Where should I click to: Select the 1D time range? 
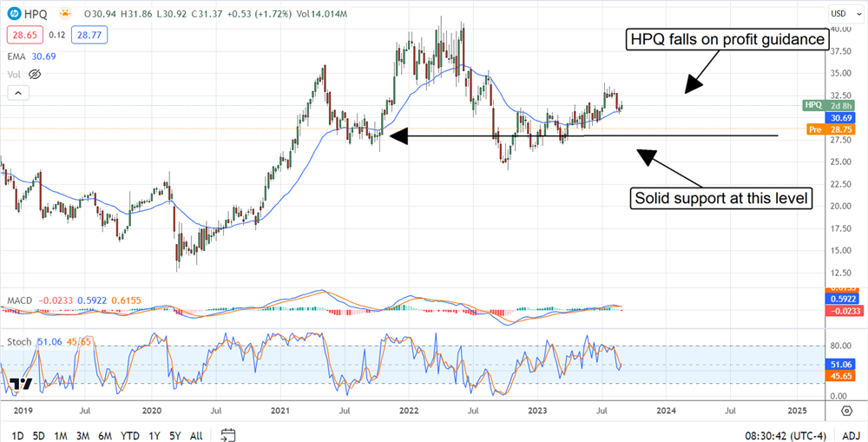[x=16, y=434]
